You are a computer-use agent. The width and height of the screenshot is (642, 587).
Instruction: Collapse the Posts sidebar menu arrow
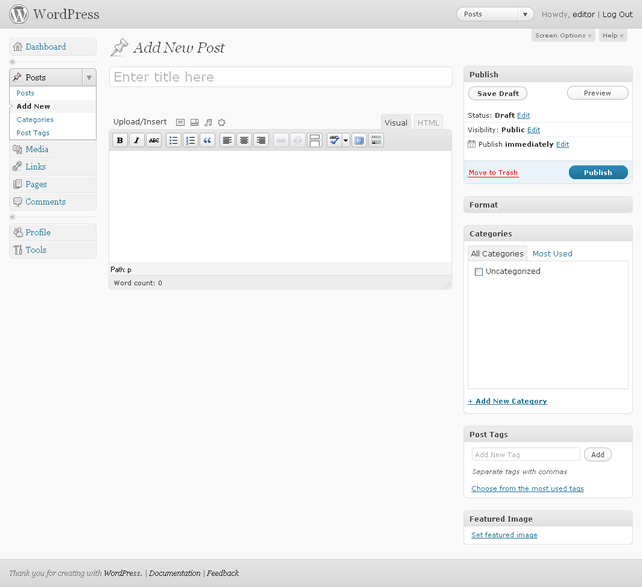[x=89, y=77]
